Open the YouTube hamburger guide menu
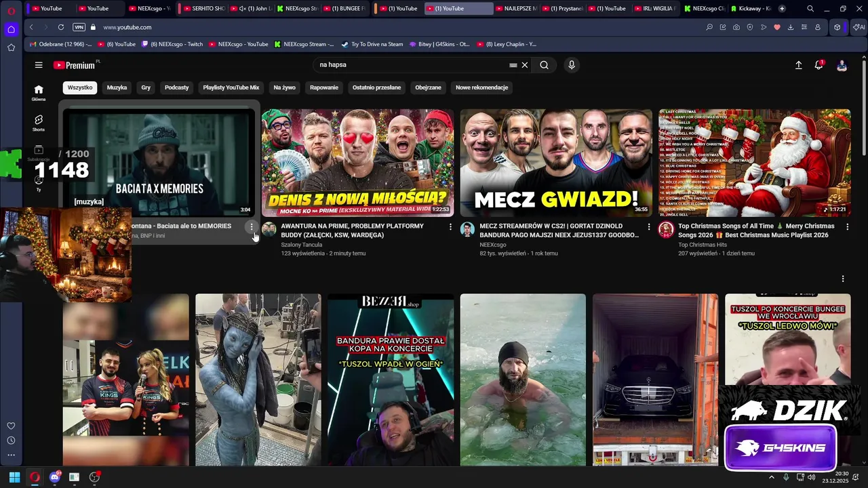The image size is (868, 488). tap(39, 65)
